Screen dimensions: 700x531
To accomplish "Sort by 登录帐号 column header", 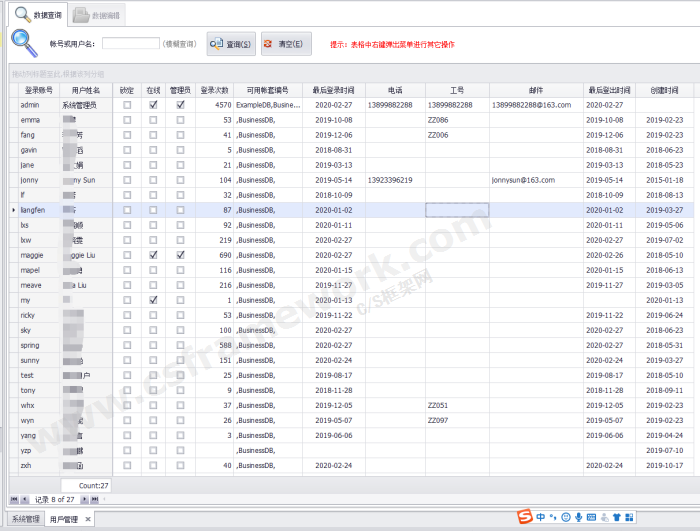I will [x=39, y=90].
